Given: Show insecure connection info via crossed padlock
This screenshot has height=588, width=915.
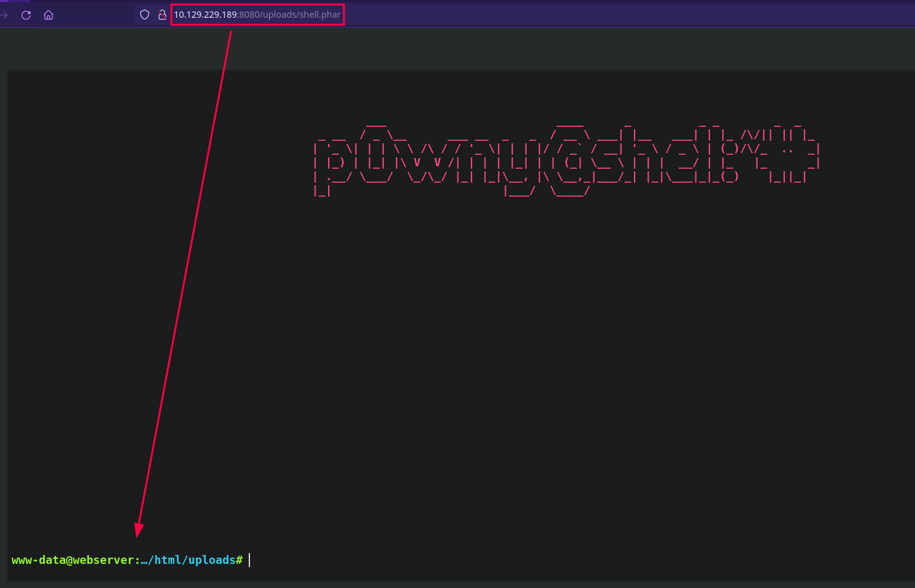Looking at the screenshot, I should (162, 15).
